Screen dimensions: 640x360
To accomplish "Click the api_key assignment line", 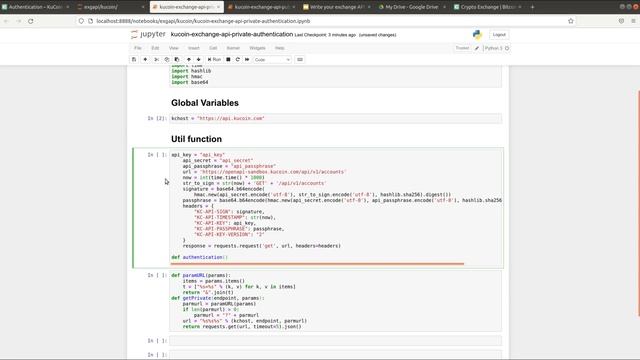I will [198, 155].
